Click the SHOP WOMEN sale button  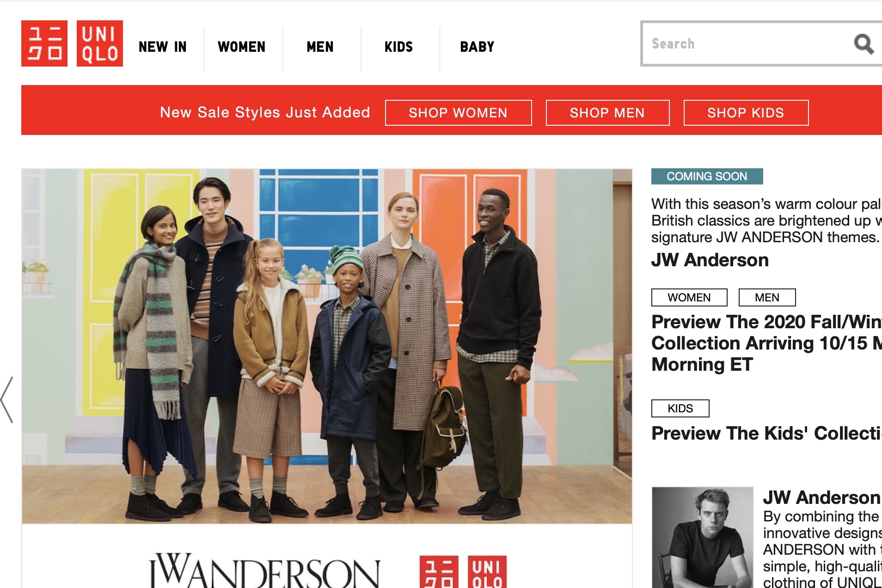[458, 113]
